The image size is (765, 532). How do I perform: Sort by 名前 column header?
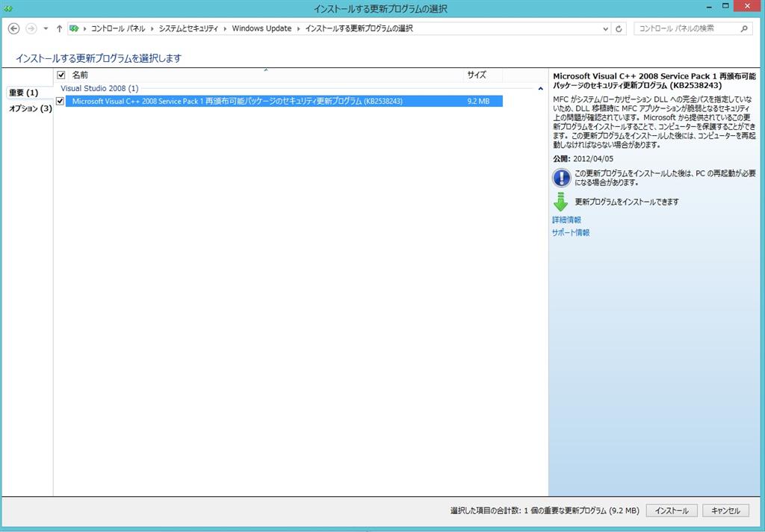tap(267, 75)
